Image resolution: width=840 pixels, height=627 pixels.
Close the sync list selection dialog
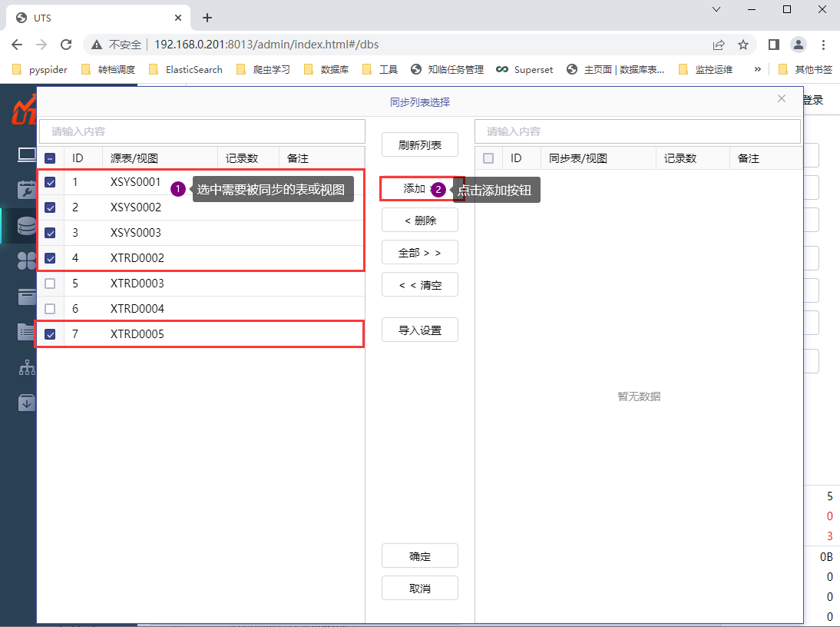click(x=782, y=98)
